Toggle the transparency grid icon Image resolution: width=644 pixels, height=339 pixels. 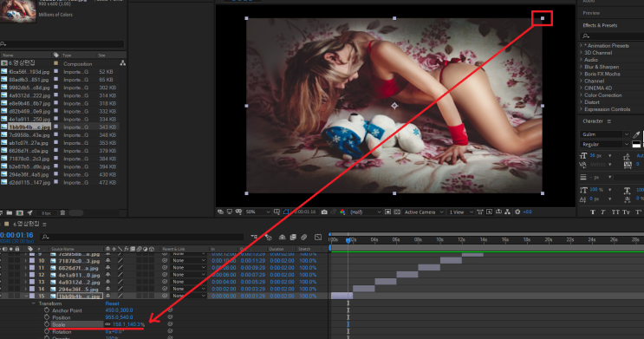397,212
